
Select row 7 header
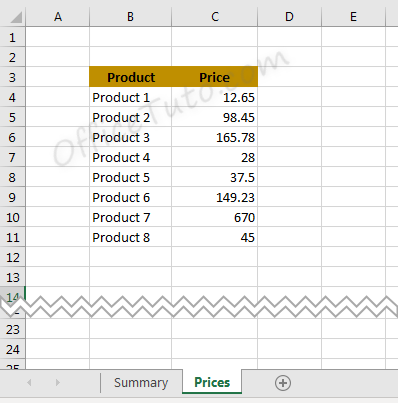coord(12,157)
